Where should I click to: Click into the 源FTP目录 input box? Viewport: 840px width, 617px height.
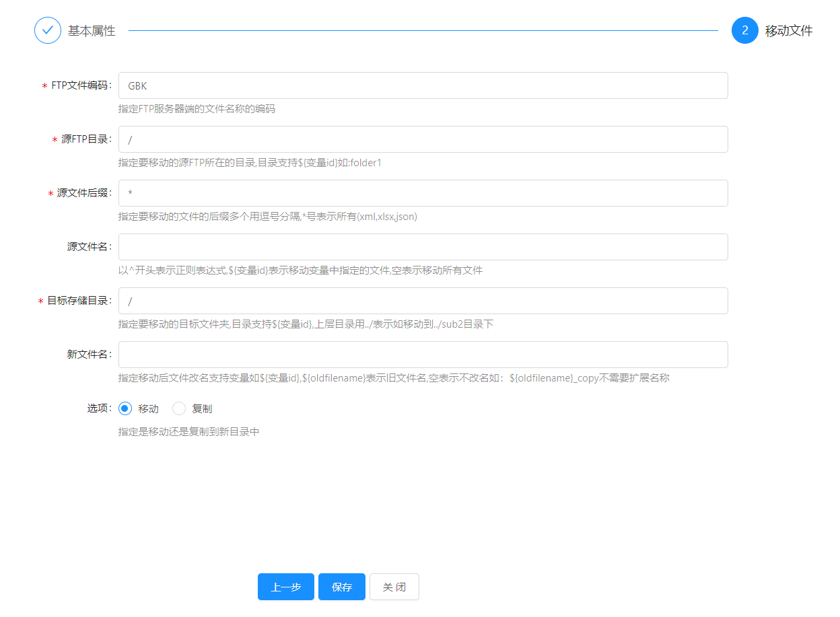point(423,139)
